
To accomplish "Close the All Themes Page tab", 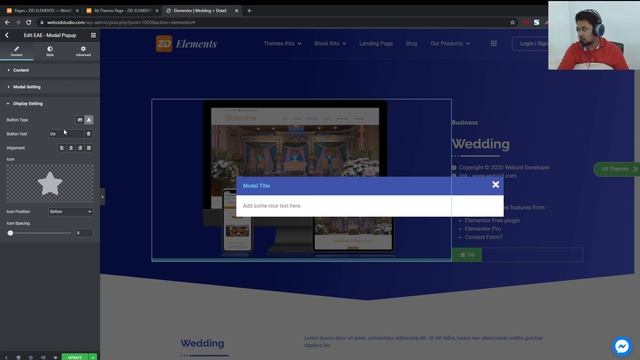I will pos(157,11).
